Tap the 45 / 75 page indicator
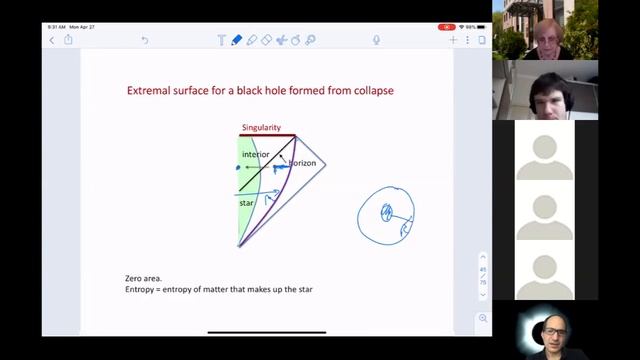Image resolution: width=640 pixels, height=360 pixels. point(483,276)
